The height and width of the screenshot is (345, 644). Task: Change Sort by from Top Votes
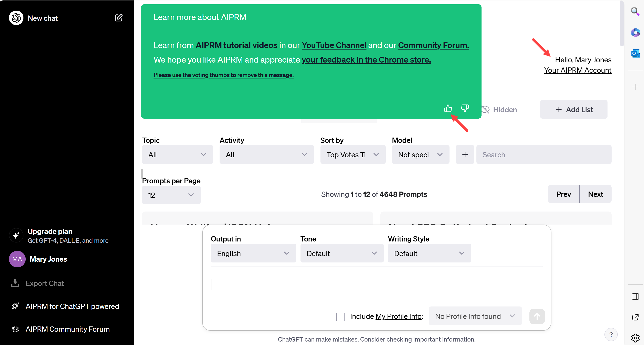click(352, 154)
